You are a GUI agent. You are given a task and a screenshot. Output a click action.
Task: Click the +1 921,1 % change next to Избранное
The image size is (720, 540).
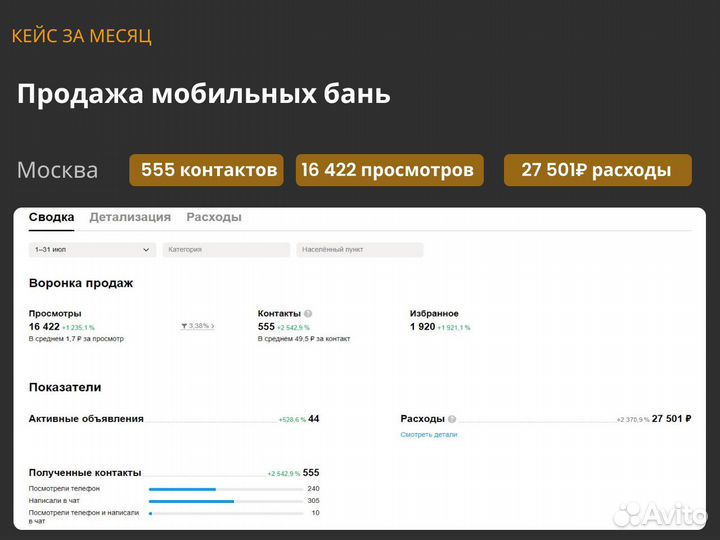click(x=454, y=328)
